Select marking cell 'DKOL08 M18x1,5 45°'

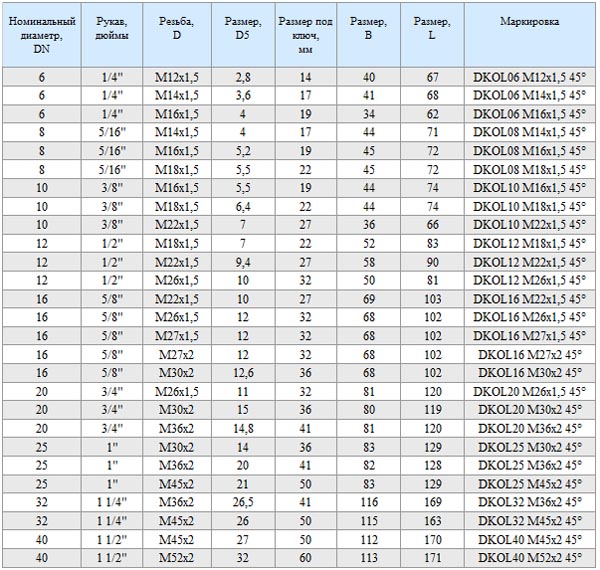tap(530, 169)
